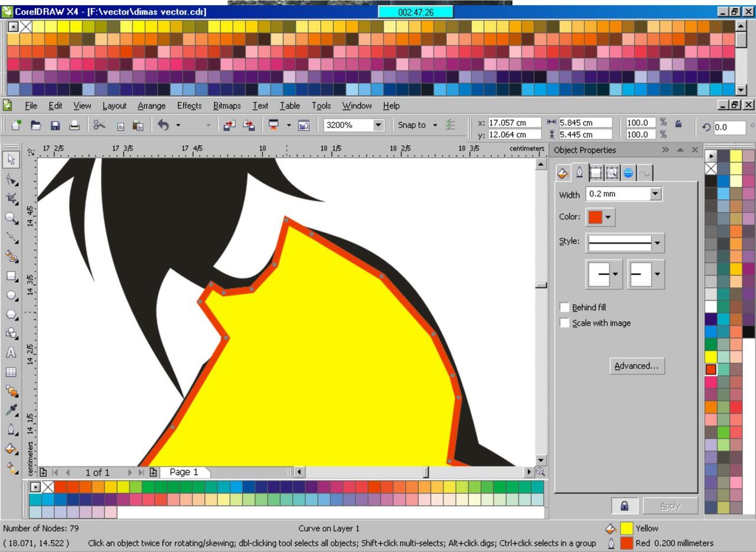
Task: Open the zoom level 3200% dropdown
Action: 379,125
